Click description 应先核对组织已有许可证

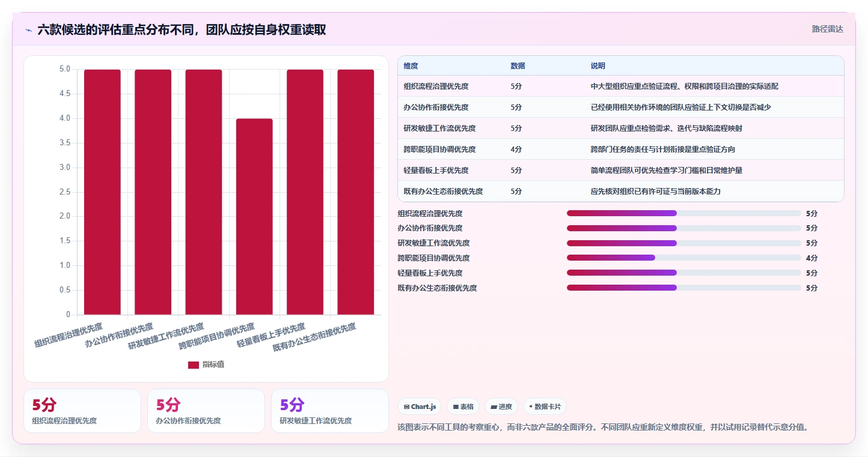(x=656, y=192)
